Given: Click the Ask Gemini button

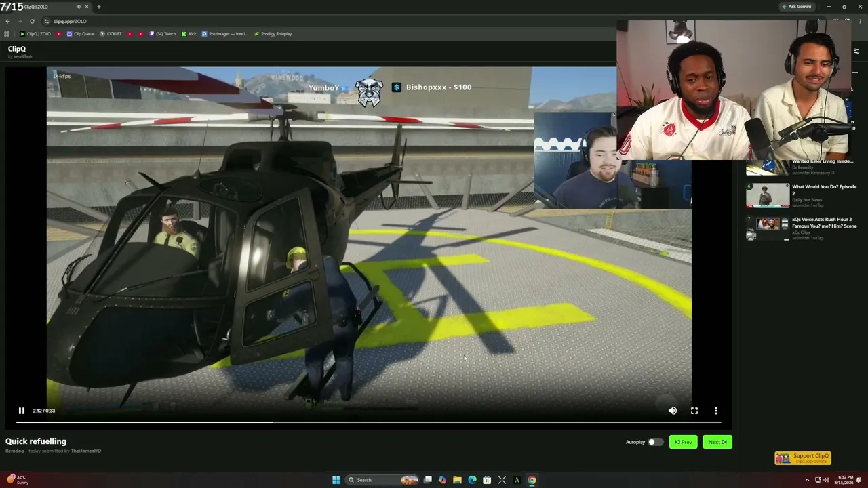Looking at the screenshot, I should click(x=797, y=7).
